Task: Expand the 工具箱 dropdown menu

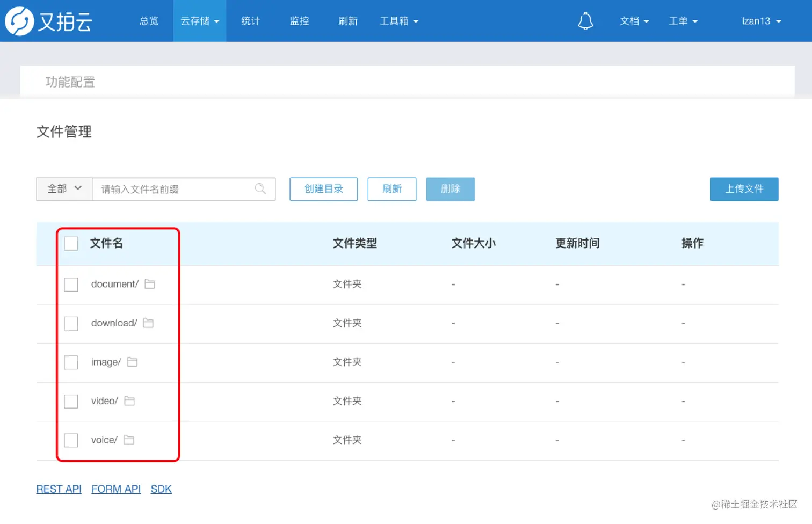Action: point(399,21)
